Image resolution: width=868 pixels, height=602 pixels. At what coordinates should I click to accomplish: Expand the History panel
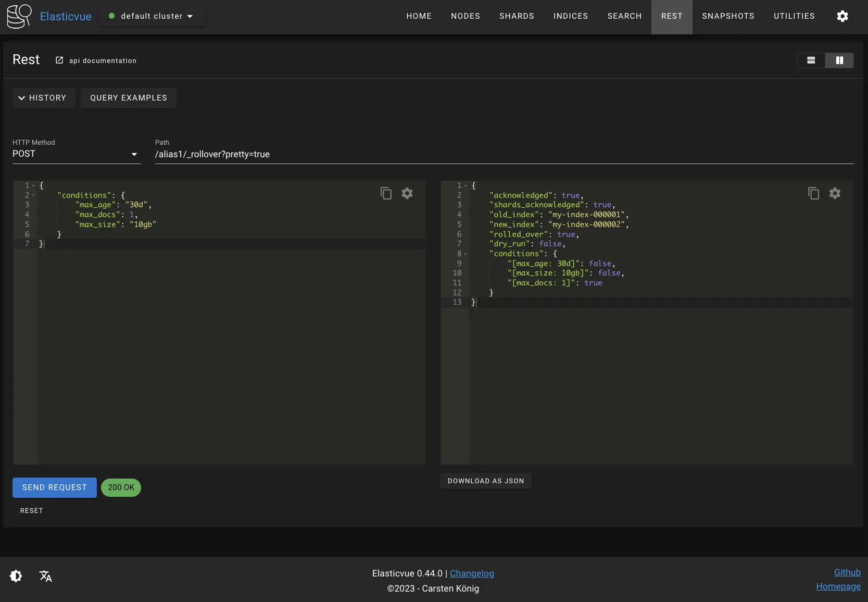pyautogui.click(x=44, y=98)
